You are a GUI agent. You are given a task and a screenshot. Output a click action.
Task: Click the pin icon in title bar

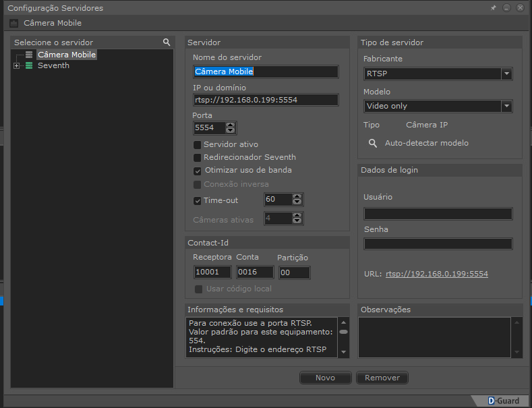[x=493, y=8]
